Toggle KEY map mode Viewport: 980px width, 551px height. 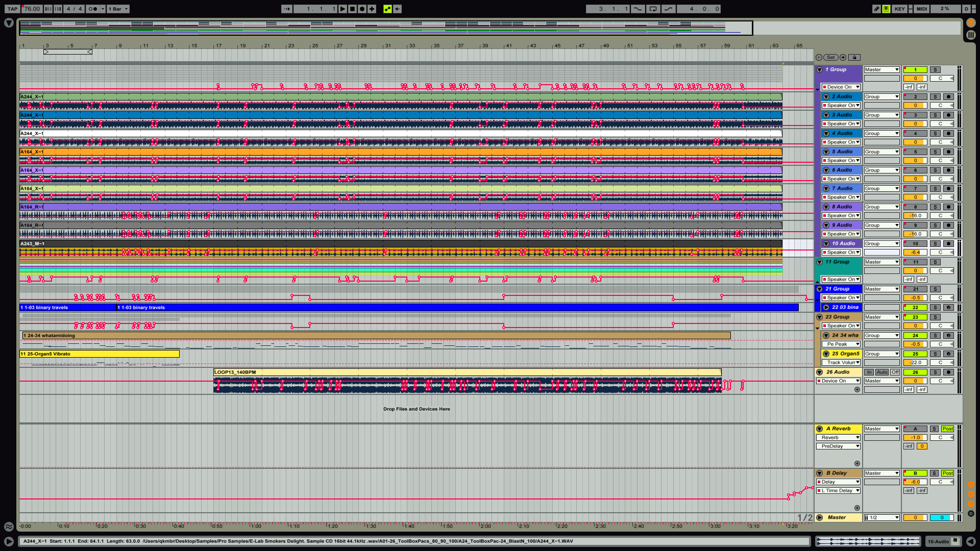(899, 9)
